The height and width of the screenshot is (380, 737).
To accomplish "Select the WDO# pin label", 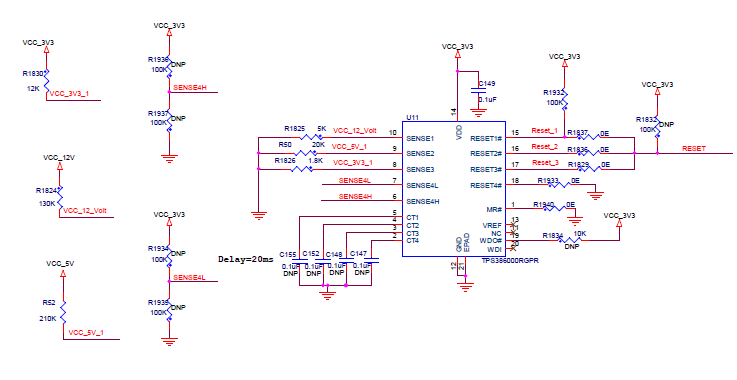I will (x=492, y=241).
